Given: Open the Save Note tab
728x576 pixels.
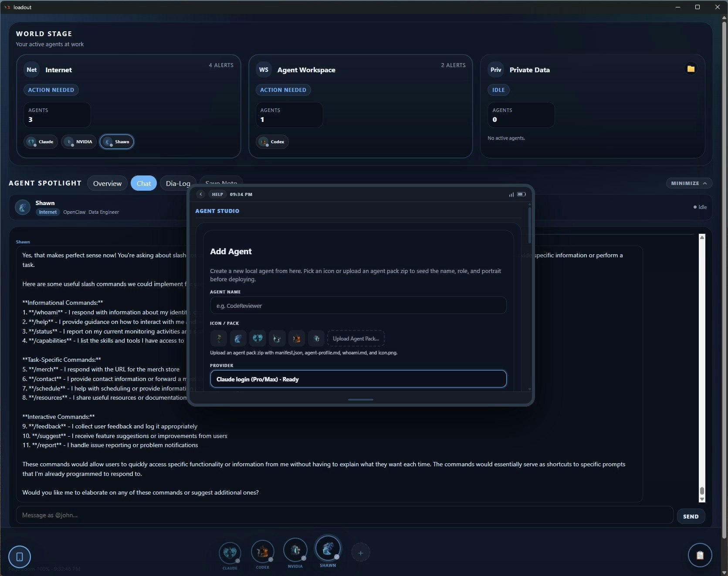Looking at the screenshot, I should (x=221, y=182).
